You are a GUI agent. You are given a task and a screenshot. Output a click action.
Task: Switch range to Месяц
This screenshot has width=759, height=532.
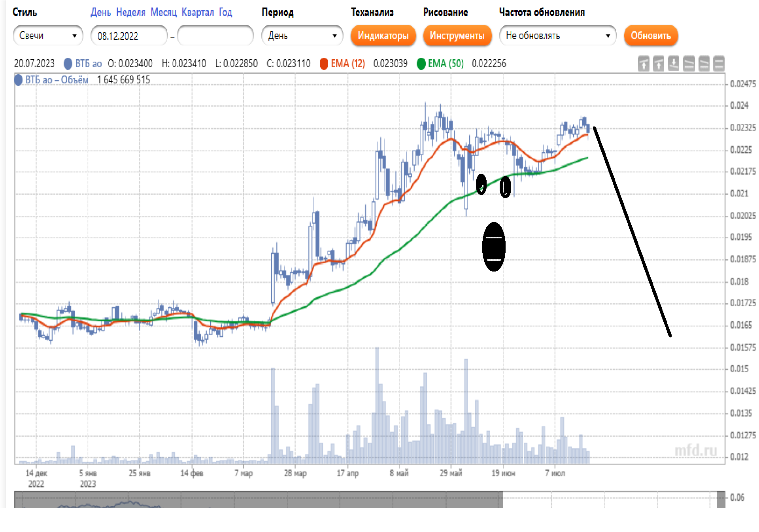click(x=163, y=12)
